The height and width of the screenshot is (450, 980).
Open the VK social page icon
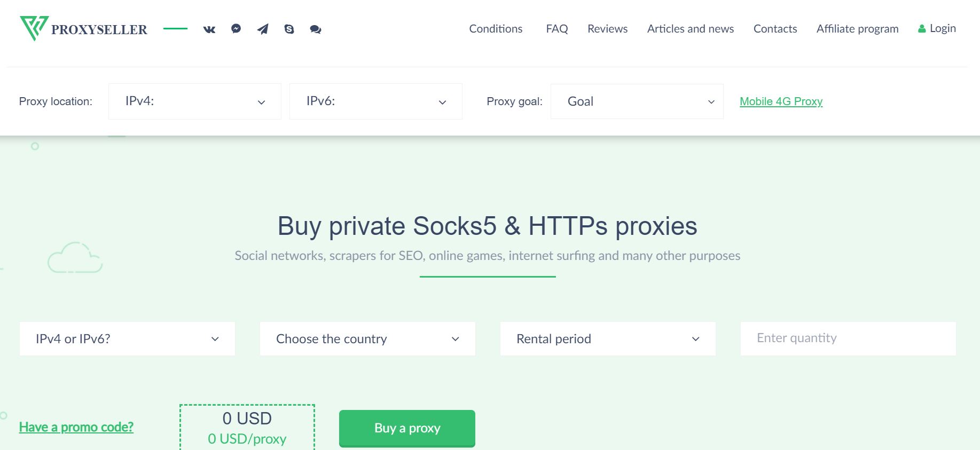pos(209,29)
